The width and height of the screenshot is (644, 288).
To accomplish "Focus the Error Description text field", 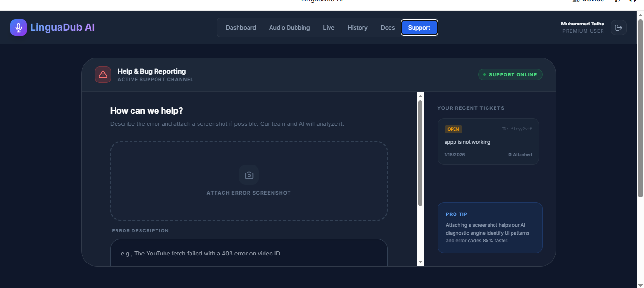I will click(249, 253).
